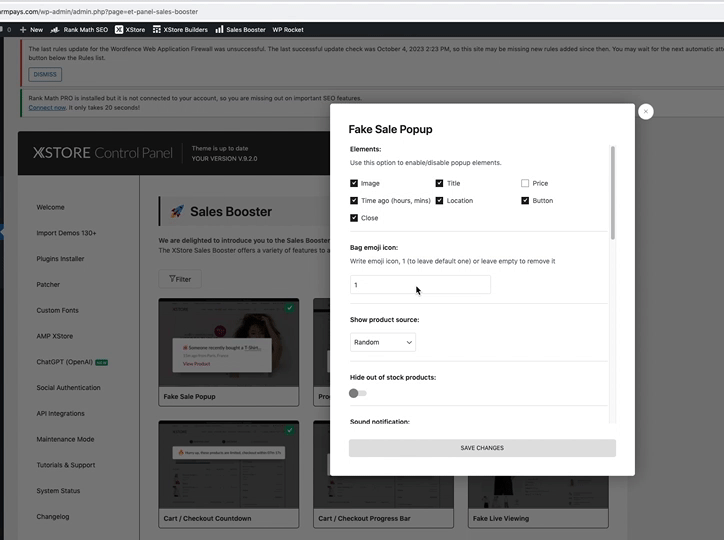The image size is (724, 540).
Task: Open API Integrations in sidebar
Action: click(60, 414)
